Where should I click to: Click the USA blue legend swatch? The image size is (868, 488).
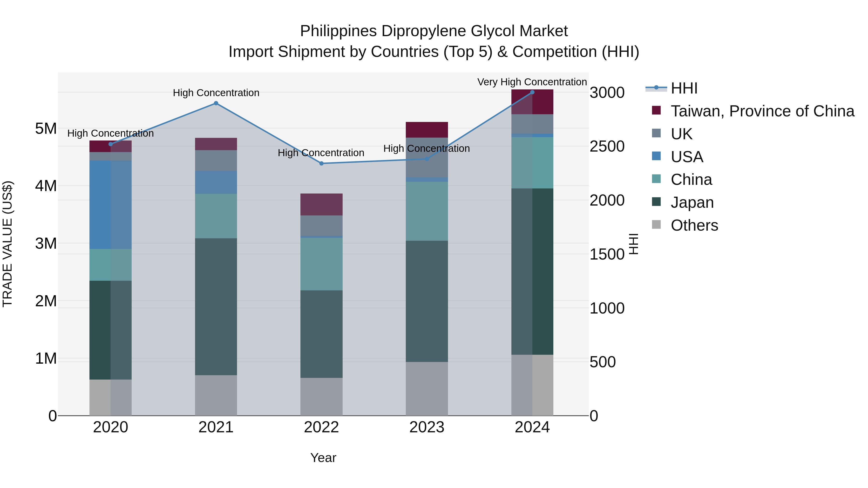656,156
